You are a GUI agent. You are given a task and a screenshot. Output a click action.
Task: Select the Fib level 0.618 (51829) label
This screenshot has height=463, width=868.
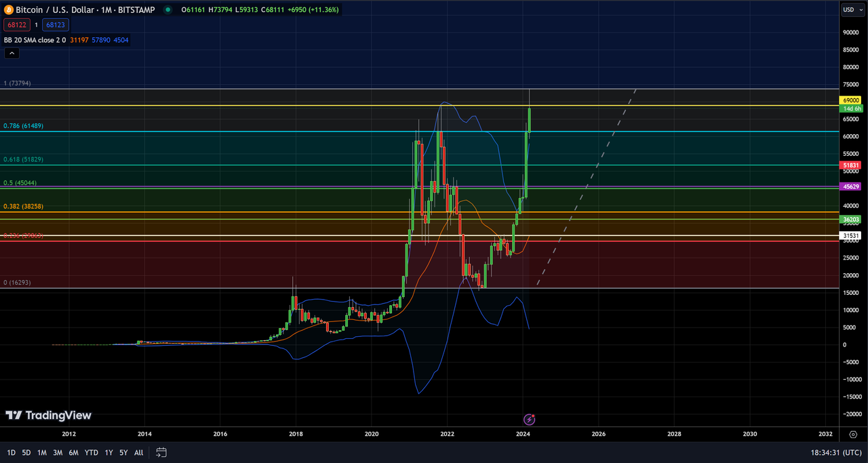24,160
